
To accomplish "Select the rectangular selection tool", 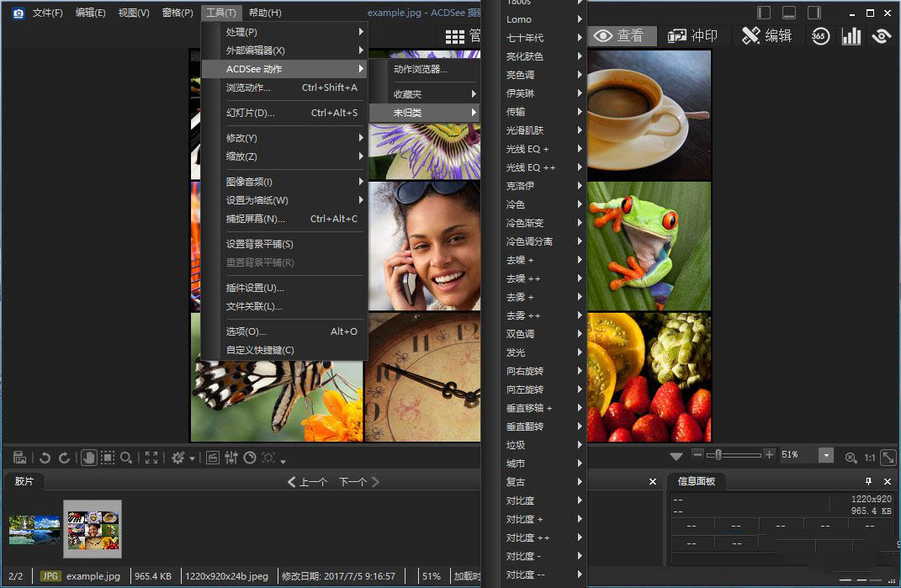I will point(108,458).
